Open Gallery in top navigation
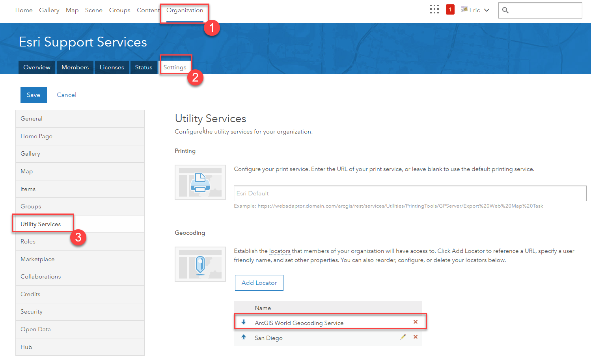 click(49, 10)
